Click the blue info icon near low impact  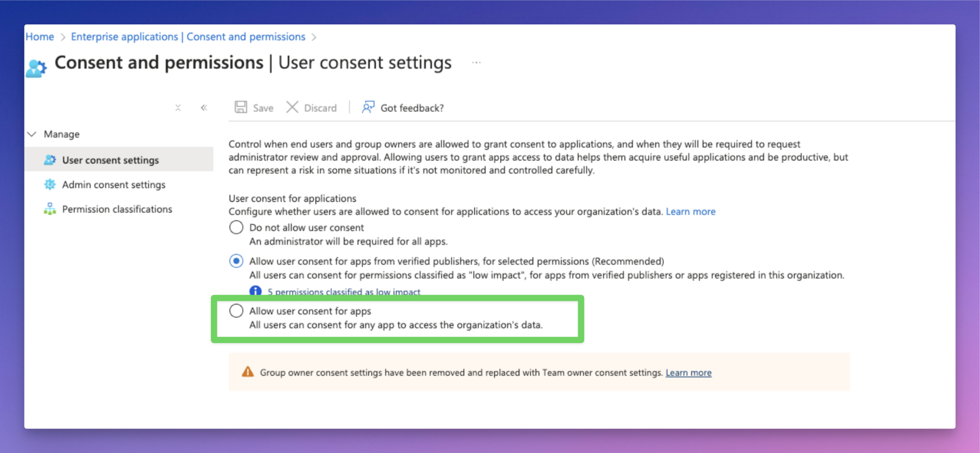click(255, 291)
